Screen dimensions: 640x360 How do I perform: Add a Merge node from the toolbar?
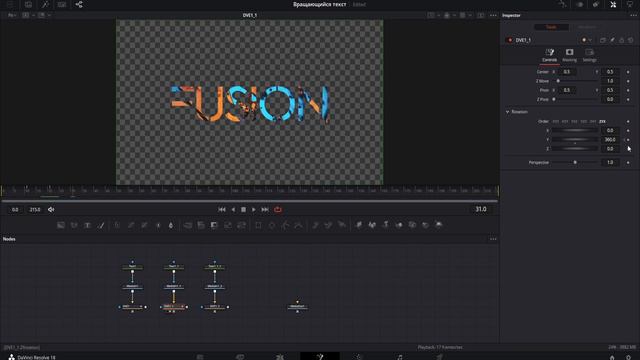188,225
